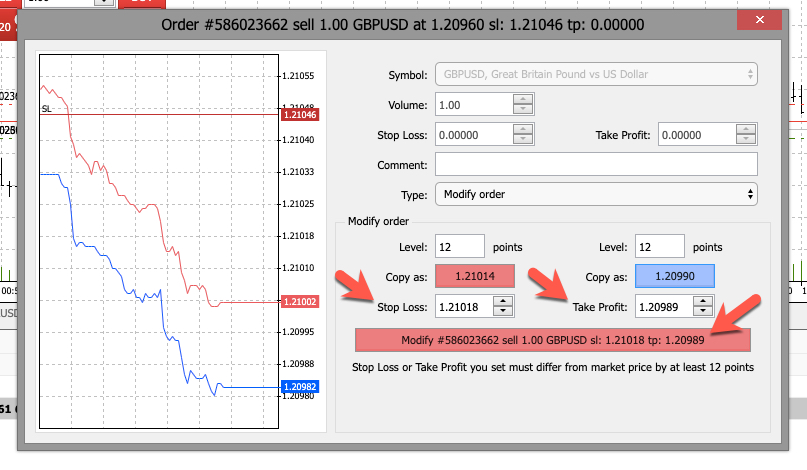Increase the top Take Profit 0.00000 value
Screen dimensions: 807x470
[x=746, y=130]
